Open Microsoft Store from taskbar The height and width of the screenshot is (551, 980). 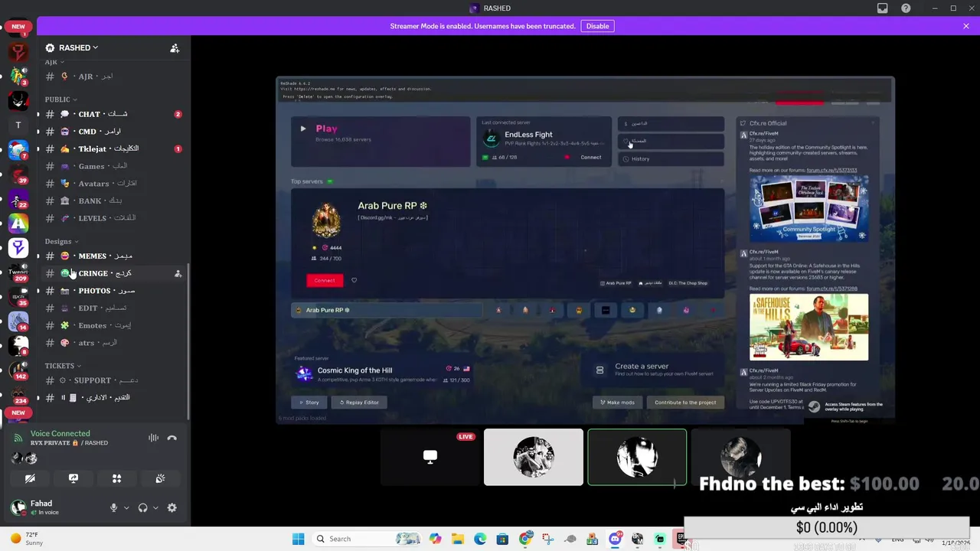[x=502, y=539]
